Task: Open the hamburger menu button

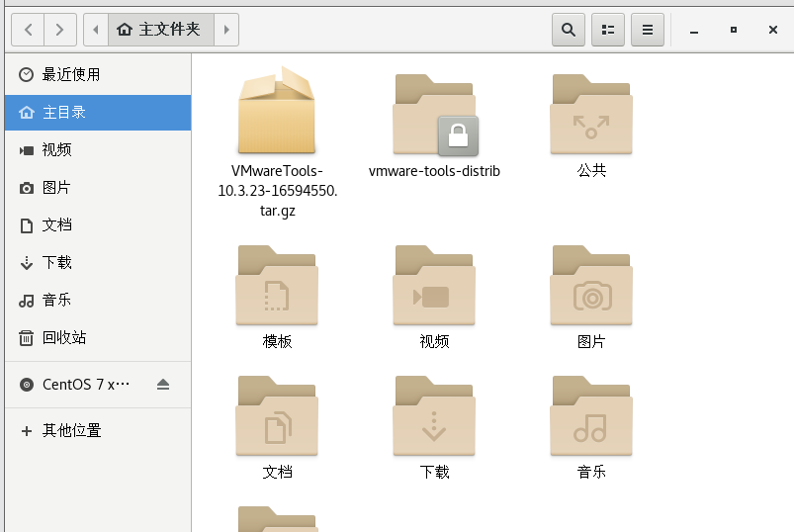Action: click(647, 30)
